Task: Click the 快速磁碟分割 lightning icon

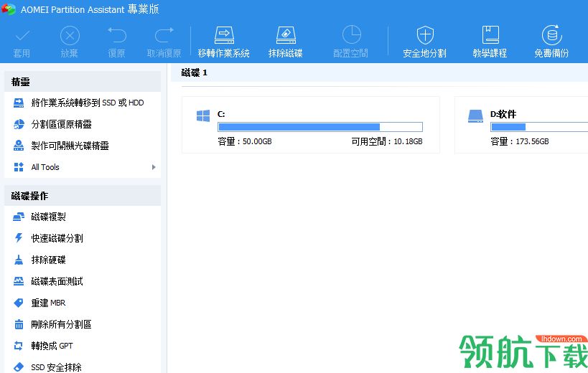Action: [x=19, y=238]
